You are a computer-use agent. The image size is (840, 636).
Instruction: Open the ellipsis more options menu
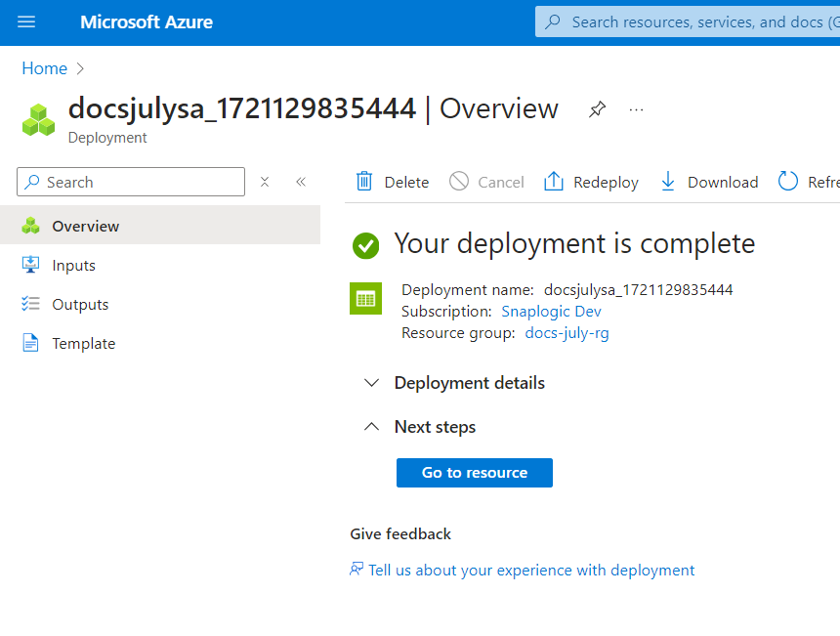coord(637,109)
